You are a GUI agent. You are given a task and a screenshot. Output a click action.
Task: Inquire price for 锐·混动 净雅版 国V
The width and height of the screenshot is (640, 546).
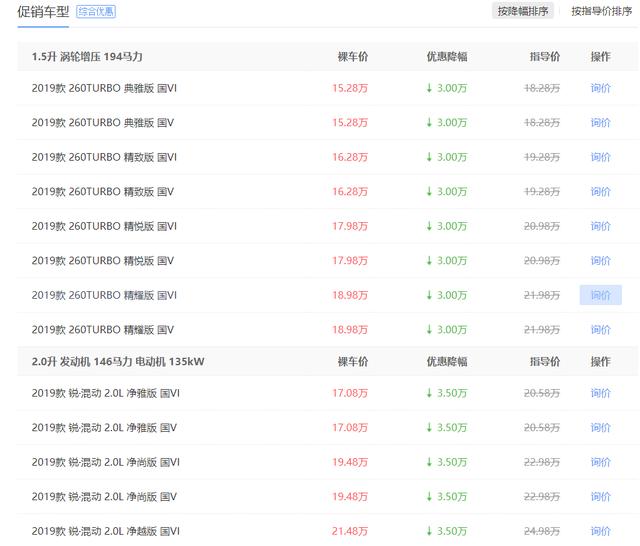pos(600,428)
